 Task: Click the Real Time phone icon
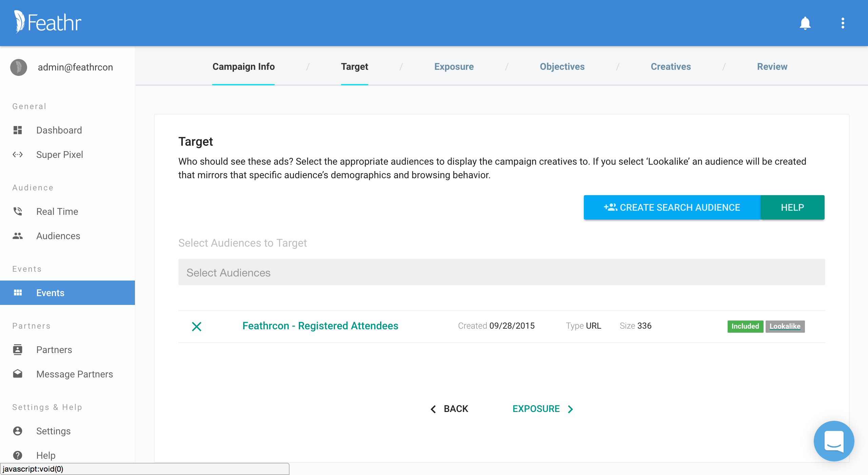pos(18,211)
